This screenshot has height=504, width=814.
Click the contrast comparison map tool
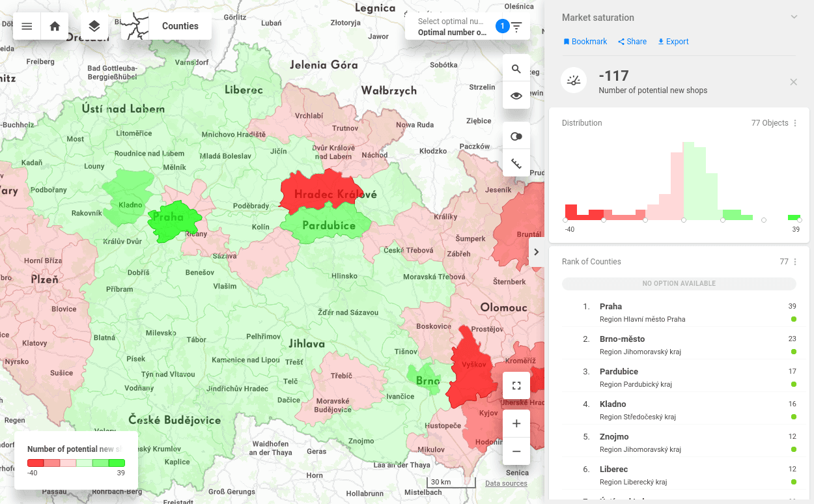(516, 136)
